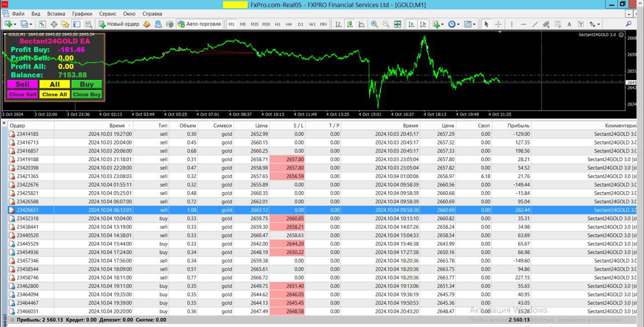This screenshot has height=327, width=644.
Task: Click the yellow All button in EA panel
Action: pos(55,85)
